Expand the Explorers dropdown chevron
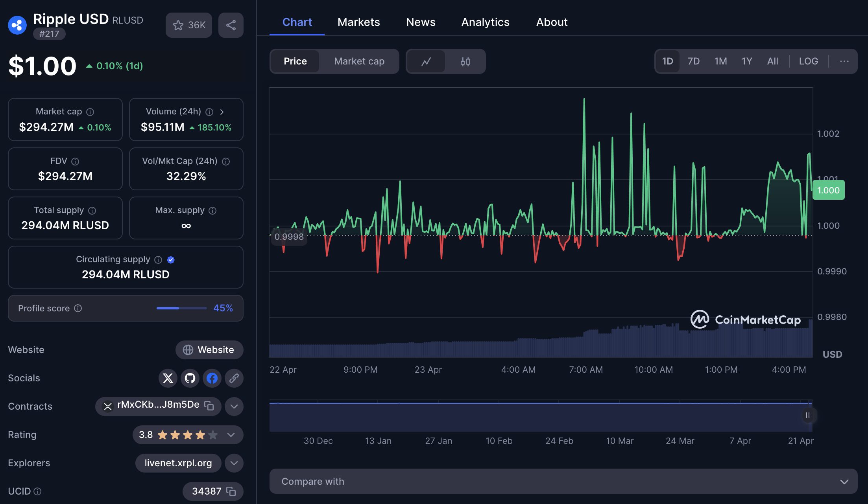 coord(234,463)
